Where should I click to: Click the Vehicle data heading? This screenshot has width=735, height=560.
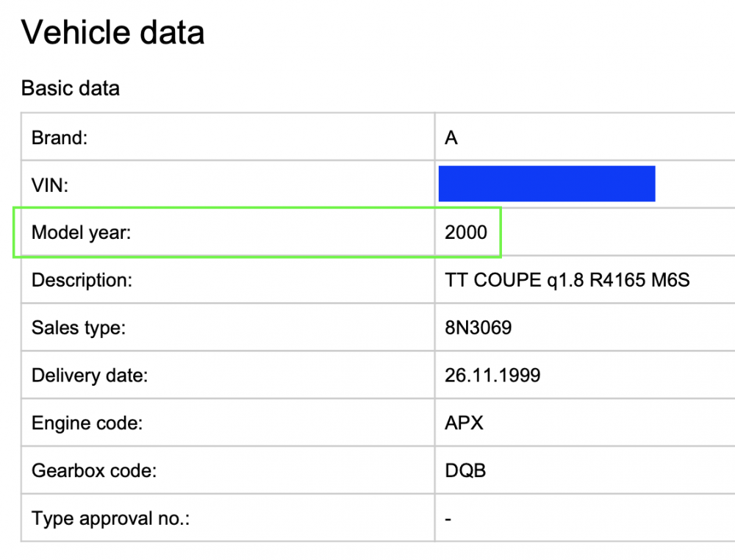[x=112, y=32]
